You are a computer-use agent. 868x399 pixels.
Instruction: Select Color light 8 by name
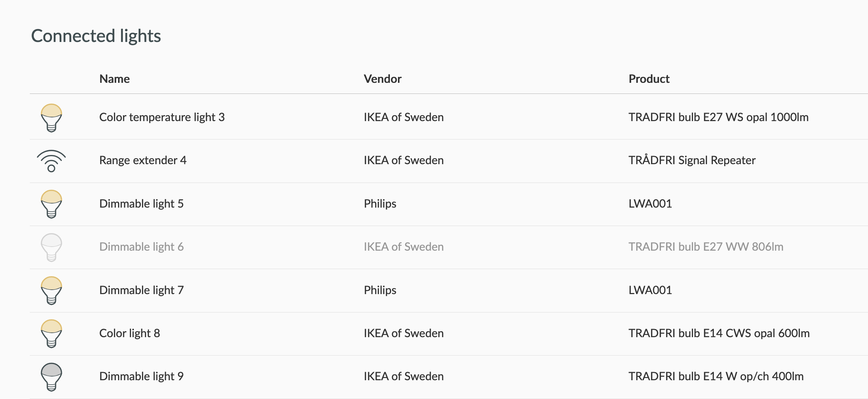129,333
